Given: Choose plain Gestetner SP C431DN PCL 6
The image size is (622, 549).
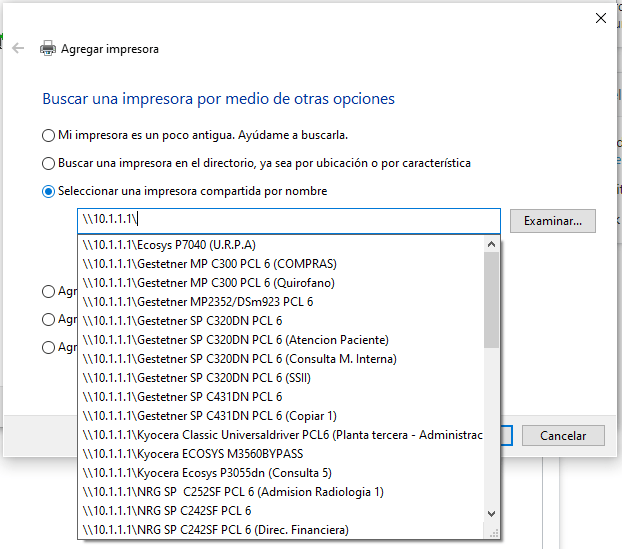Looking at the screenshot, I should point(281,397).
